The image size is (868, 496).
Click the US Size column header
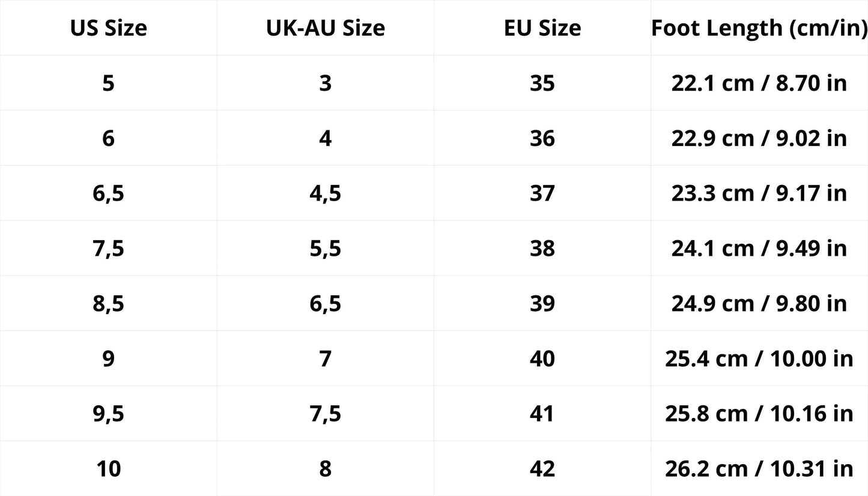[x=108, y=28]
